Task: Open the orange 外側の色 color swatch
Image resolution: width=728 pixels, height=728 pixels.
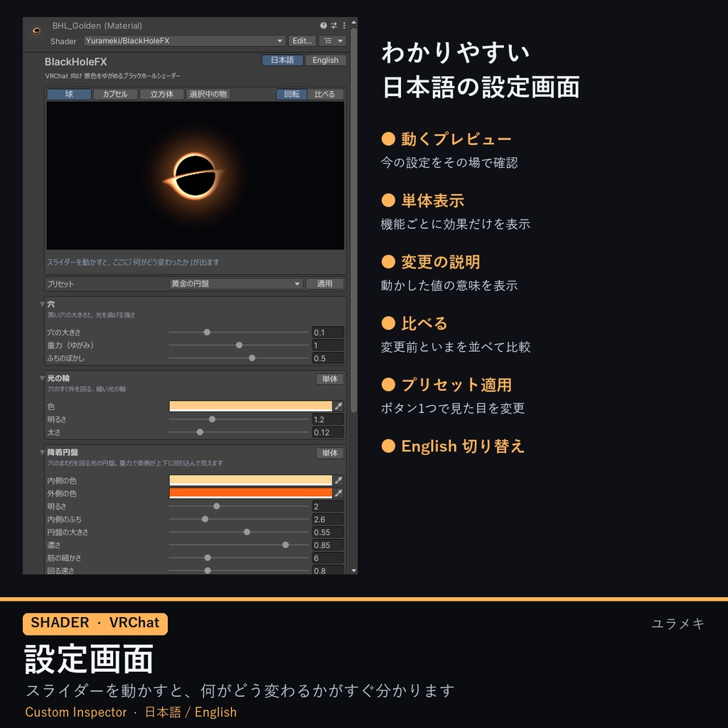Action: pos(251,493)
